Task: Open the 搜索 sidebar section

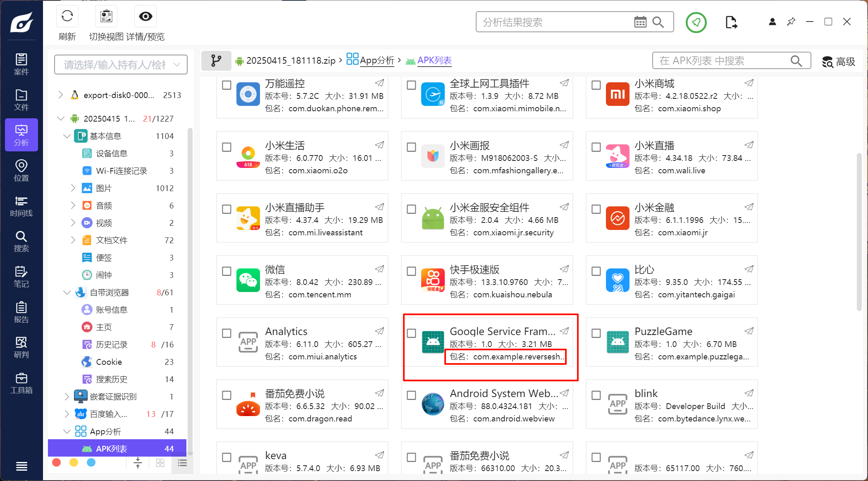Action: point(21,242)
